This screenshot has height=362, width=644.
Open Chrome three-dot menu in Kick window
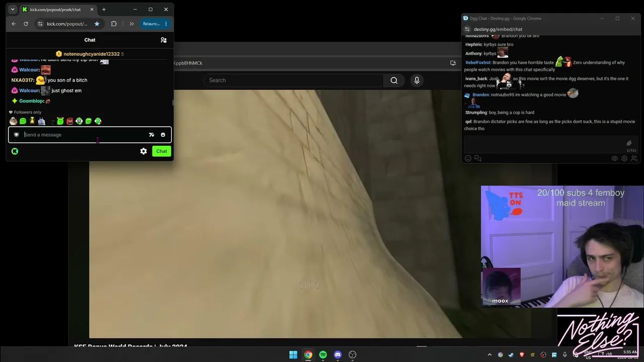[x=166, y=24]
